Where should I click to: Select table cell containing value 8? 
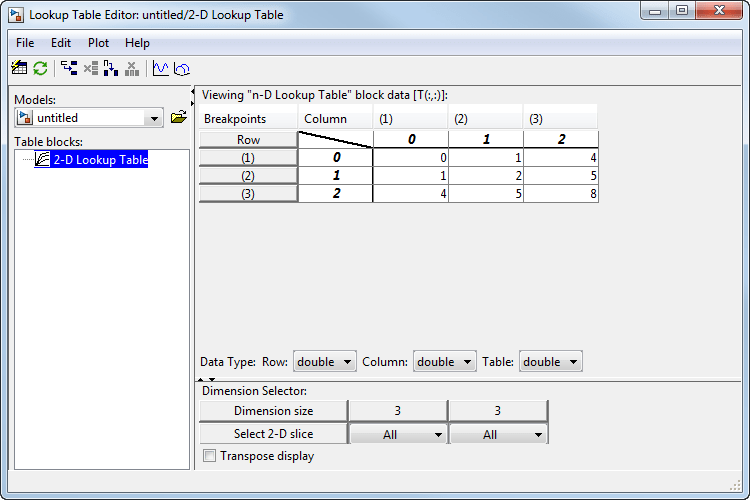(x=561, y=194)
